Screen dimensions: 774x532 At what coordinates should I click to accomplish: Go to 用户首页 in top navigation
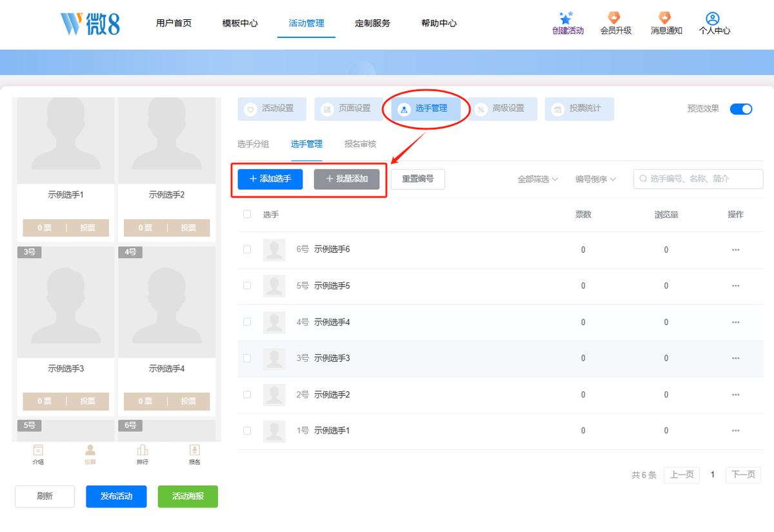click(174, 23)
